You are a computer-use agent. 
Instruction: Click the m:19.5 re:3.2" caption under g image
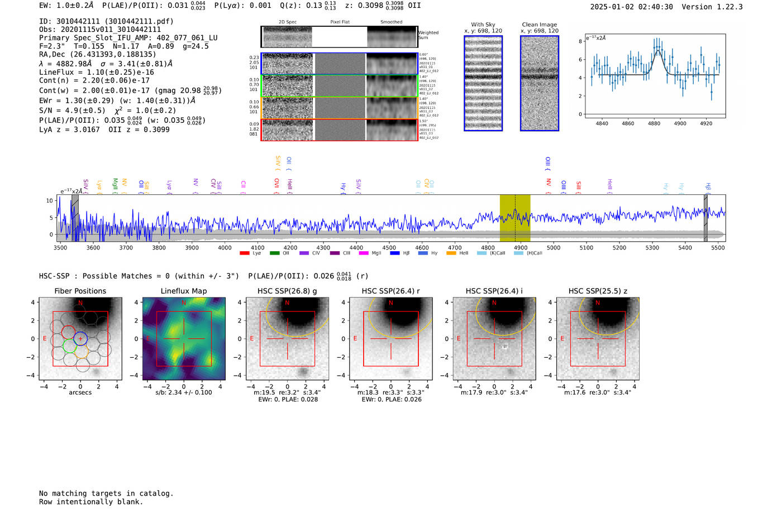[x=287, y=392]
